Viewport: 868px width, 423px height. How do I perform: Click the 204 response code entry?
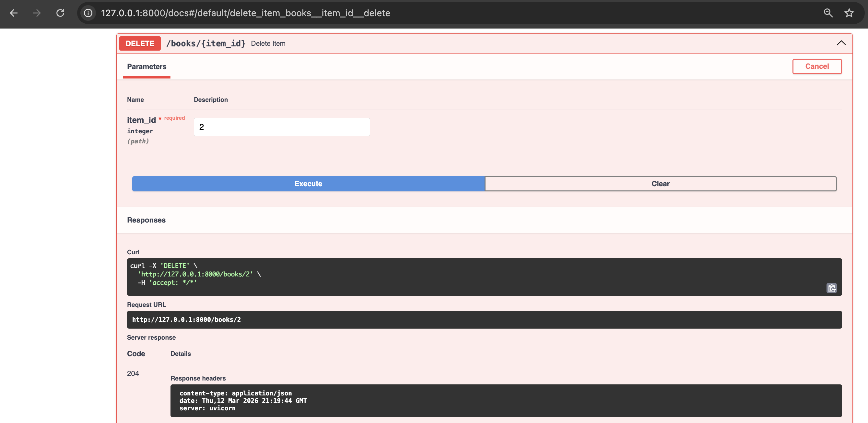[133, 373]
